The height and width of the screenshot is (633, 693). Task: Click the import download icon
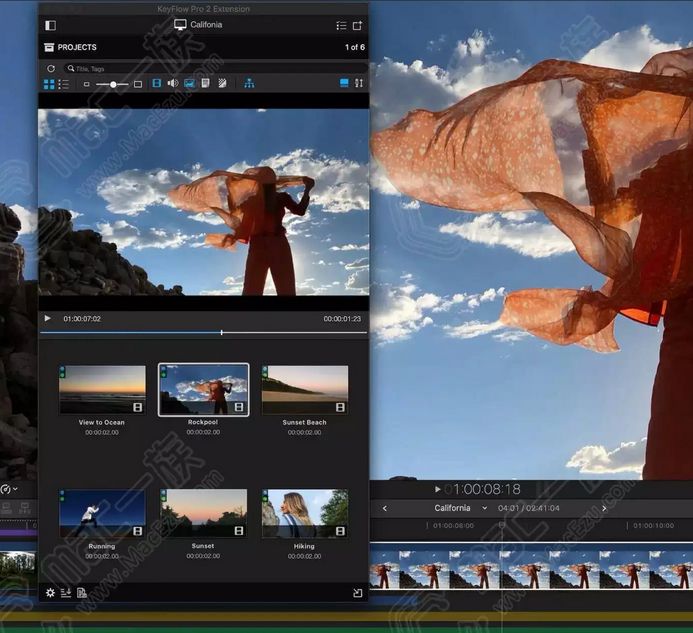point(66,593)
